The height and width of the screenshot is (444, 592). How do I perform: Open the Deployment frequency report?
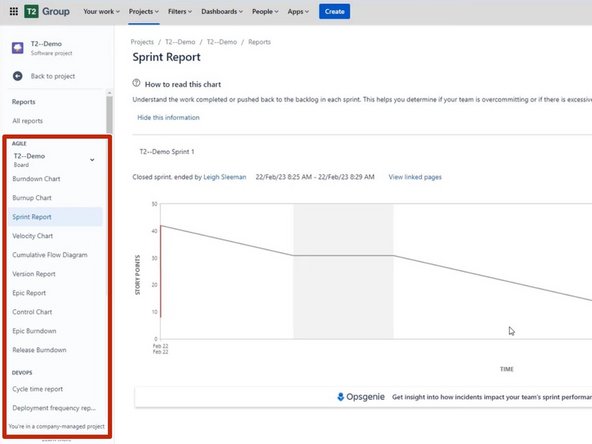click(x=54, y=408)
